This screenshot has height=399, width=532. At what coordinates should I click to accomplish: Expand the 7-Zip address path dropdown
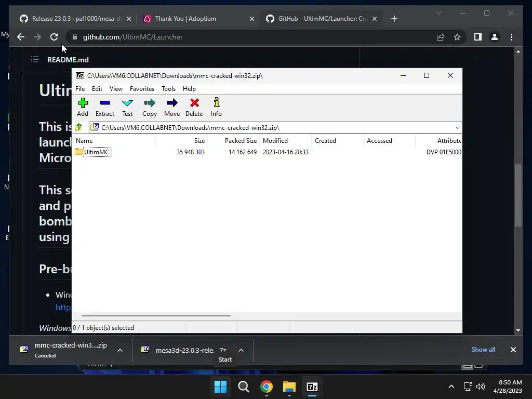[457, 128]
